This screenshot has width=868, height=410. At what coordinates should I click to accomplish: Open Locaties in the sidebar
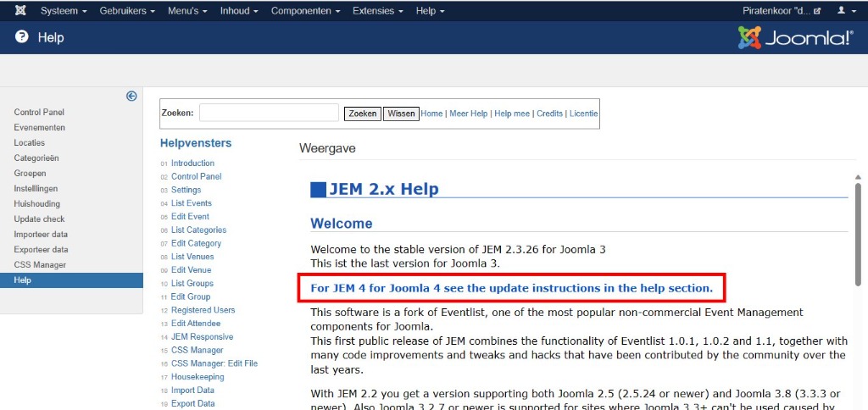30,143
